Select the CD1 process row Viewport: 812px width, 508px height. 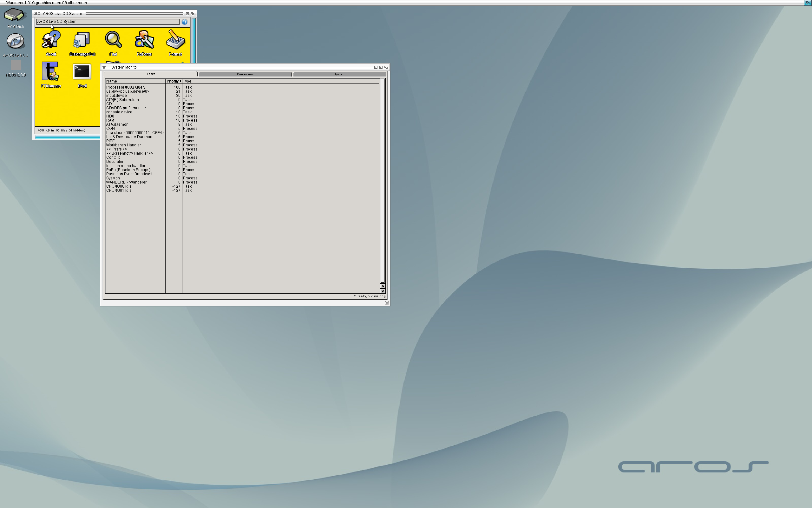point(242,104)
